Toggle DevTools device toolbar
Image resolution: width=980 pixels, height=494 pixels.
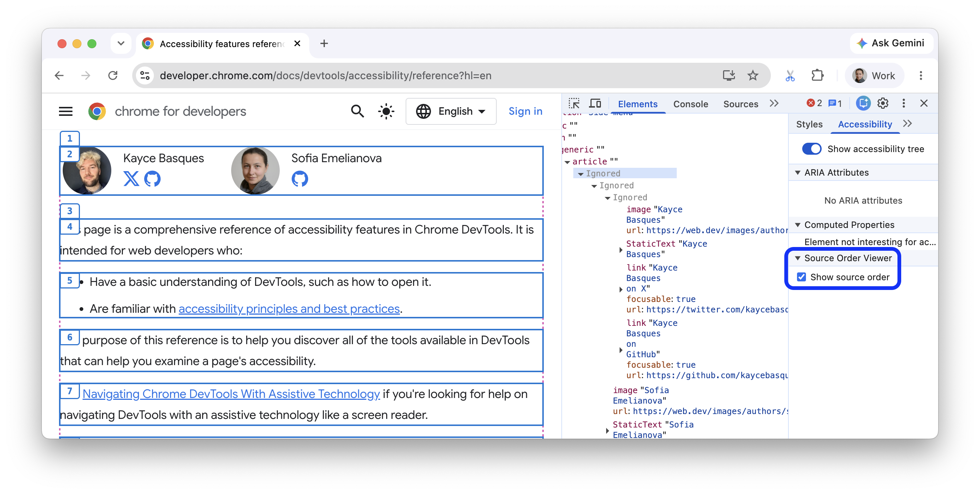coord(595,104)
